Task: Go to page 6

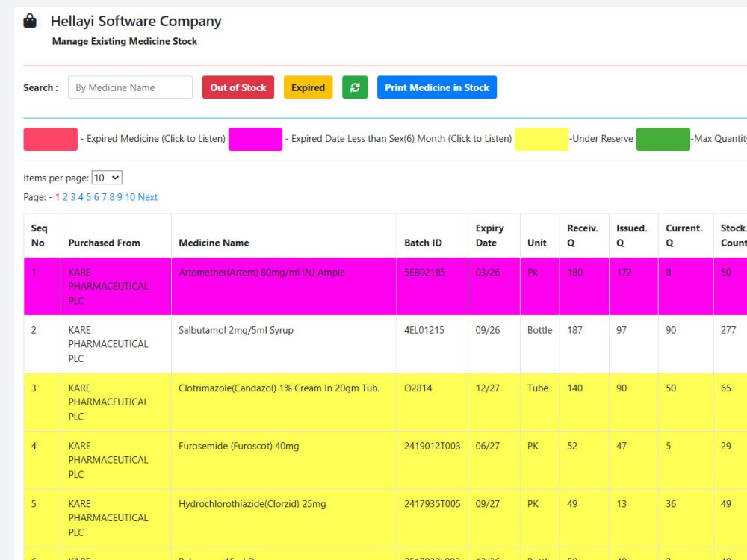Action: tap(96, 197)
